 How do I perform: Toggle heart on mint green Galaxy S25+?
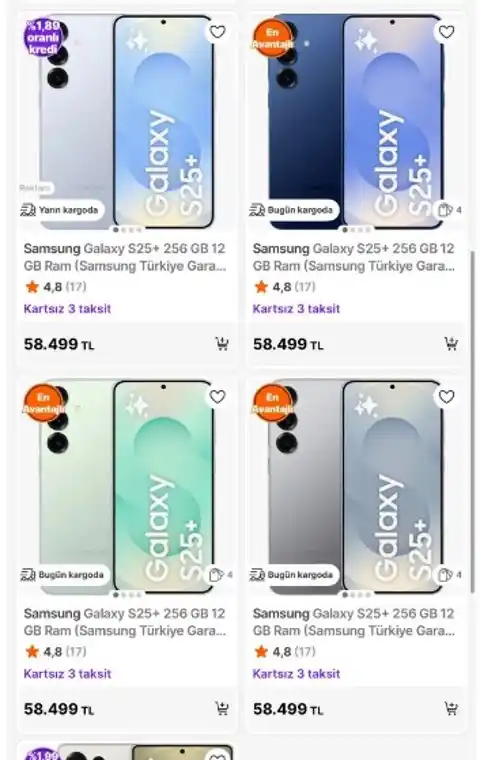[217, 397]
